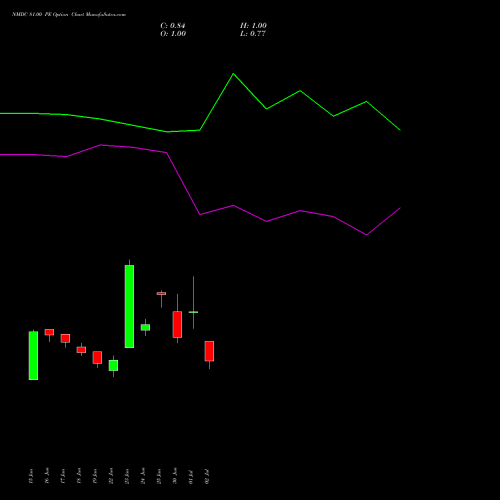The image size is (500, 500).
Task: Select the red candle for 17 Jun
Action: pyautogui.click(x=65, y=338)
